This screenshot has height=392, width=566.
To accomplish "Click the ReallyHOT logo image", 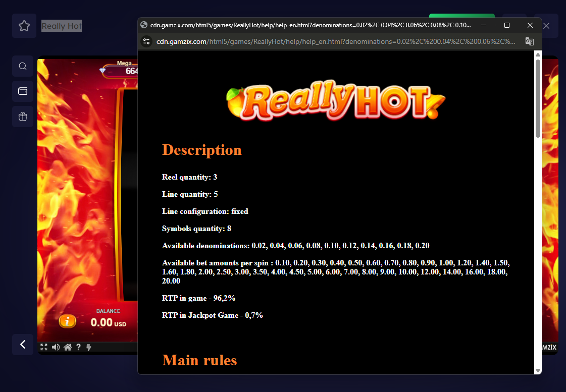I will (336, 100).
